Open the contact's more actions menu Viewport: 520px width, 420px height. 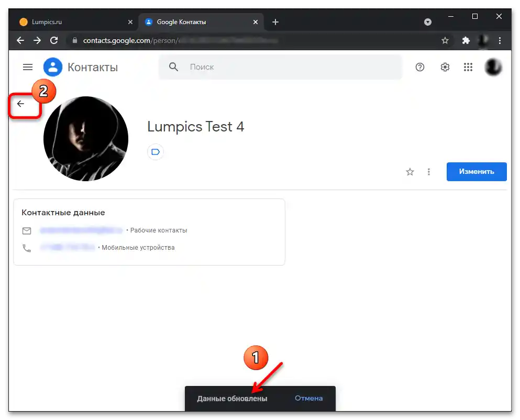[x=429, y=172]
